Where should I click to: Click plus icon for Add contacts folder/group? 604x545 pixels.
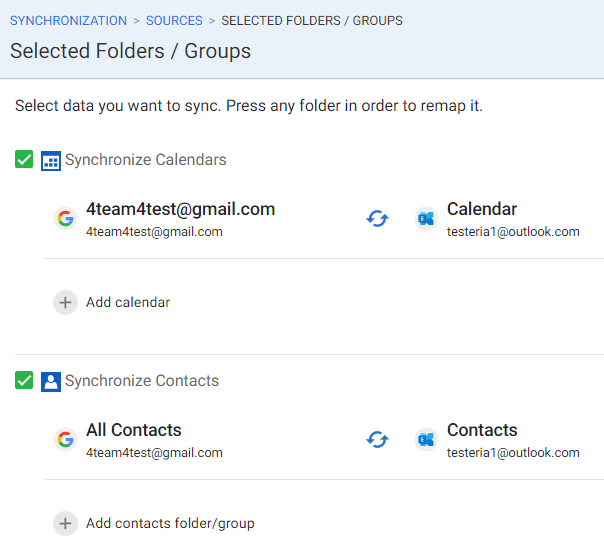pyautogui.click(x=65, y=523)
